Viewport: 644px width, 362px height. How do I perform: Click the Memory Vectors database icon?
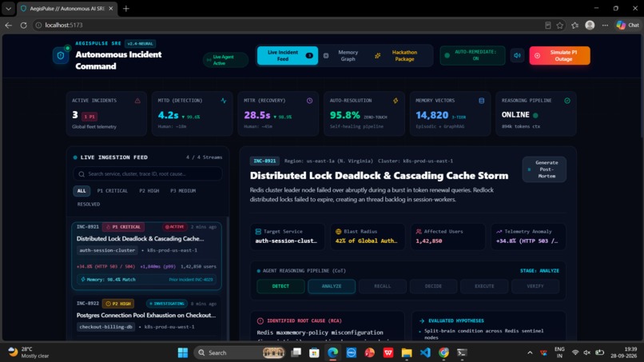pos(481,101)
